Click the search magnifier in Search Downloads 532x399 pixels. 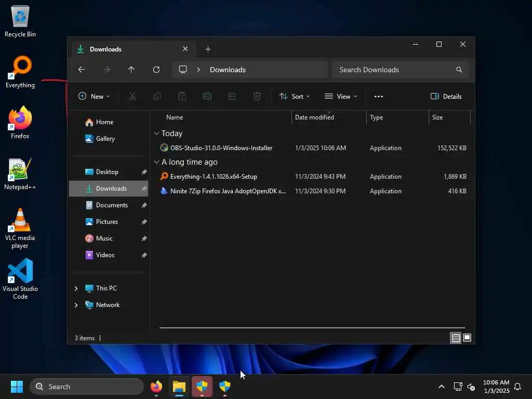pos(459,70)
